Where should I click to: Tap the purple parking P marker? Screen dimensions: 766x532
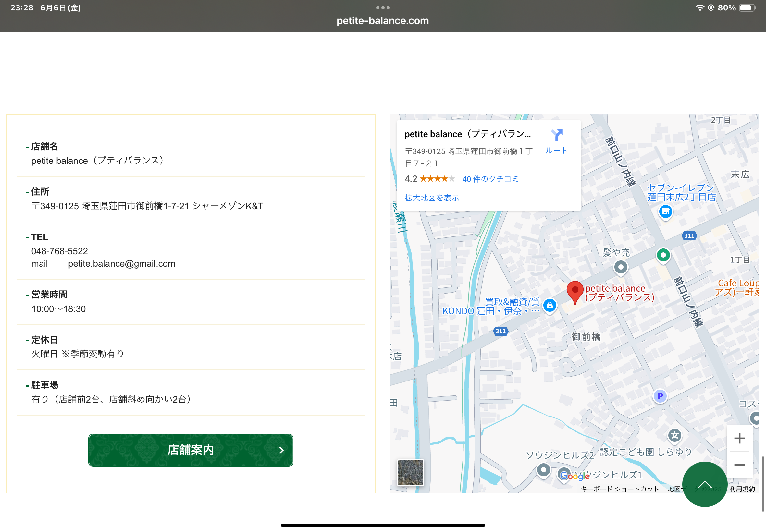660,396
